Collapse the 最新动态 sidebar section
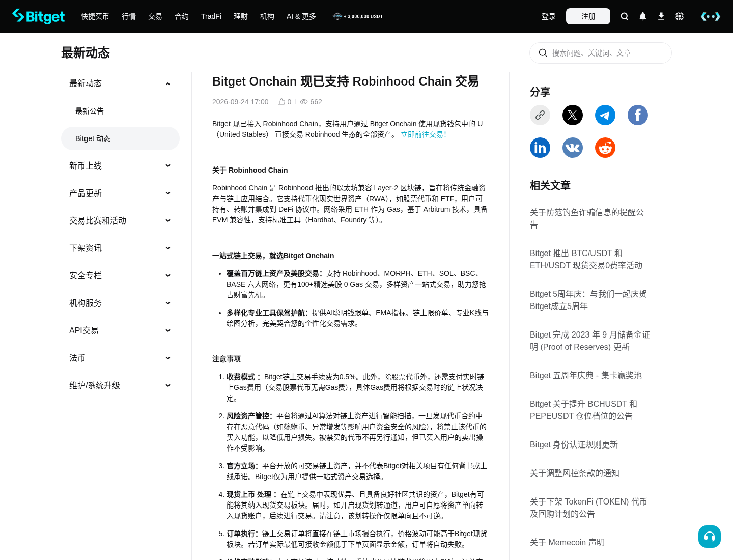The width and height of the screenshot is (733, 560). [x=120, y=83]
